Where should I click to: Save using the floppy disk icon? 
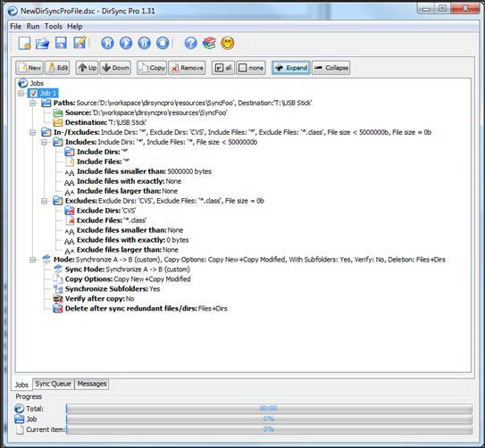point(61,43)
